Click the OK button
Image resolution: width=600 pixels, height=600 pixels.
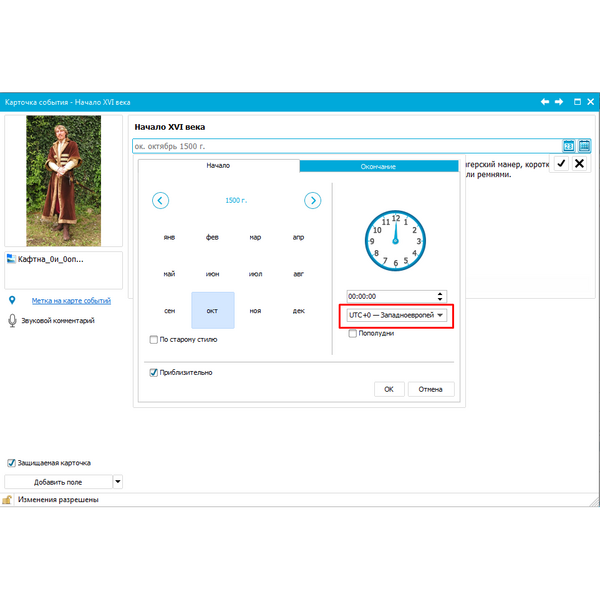point(389,389)
